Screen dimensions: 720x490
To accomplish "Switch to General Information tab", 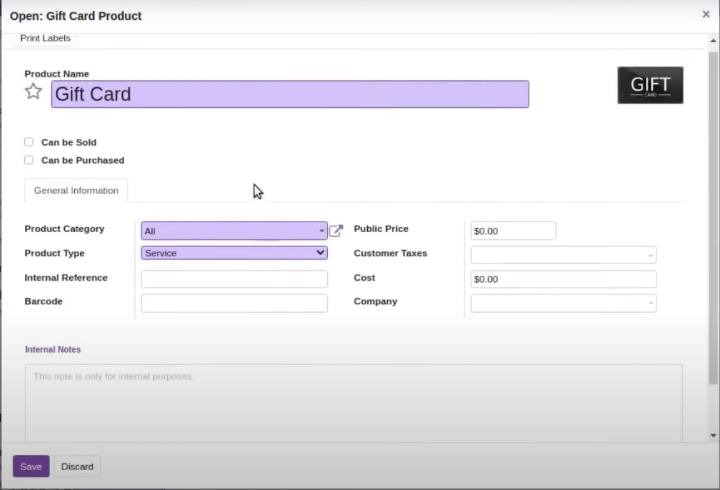I will pos(76,190).
